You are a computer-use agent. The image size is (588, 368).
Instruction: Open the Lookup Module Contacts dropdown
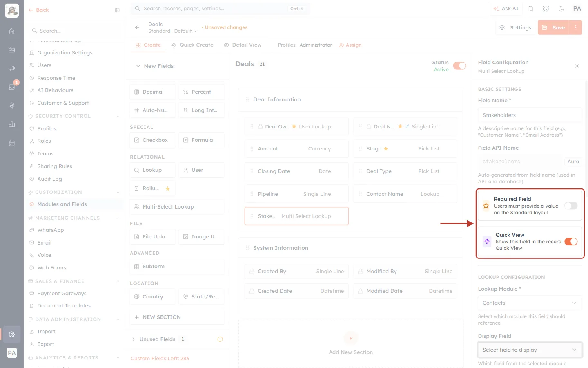pos(530,303)
